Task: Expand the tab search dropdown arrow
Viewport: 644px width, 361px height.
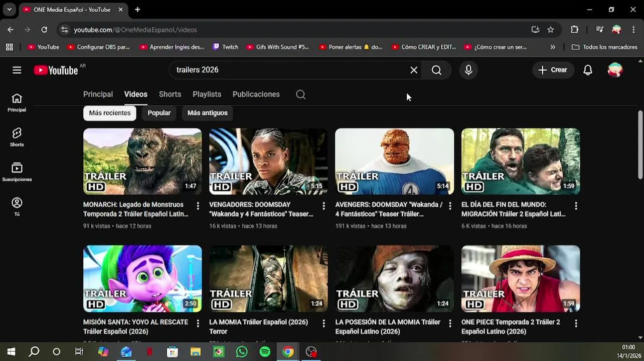Action: pos(9,10)
